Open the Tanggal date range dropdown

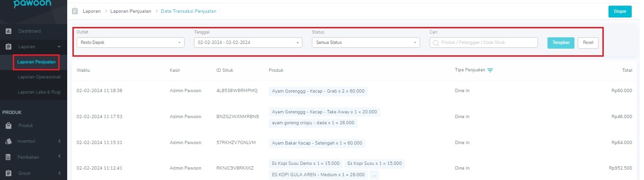click(x=248, y=43)
